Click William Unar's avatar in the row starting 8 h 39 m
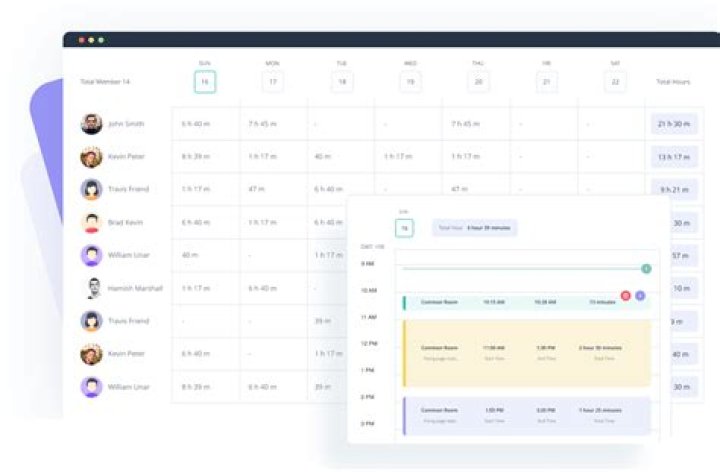This screenshot has height=472, width=720. [x=91, y=387]
